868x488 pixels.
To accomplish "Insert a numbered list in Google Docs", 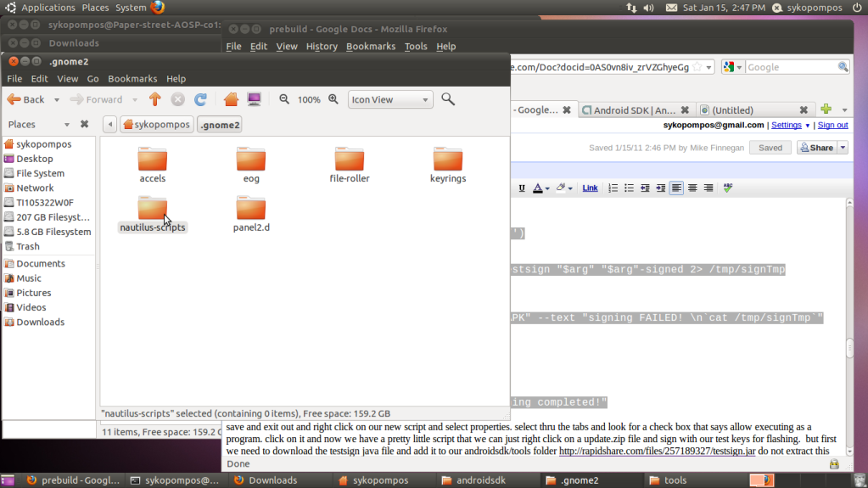I will (613, 188).
